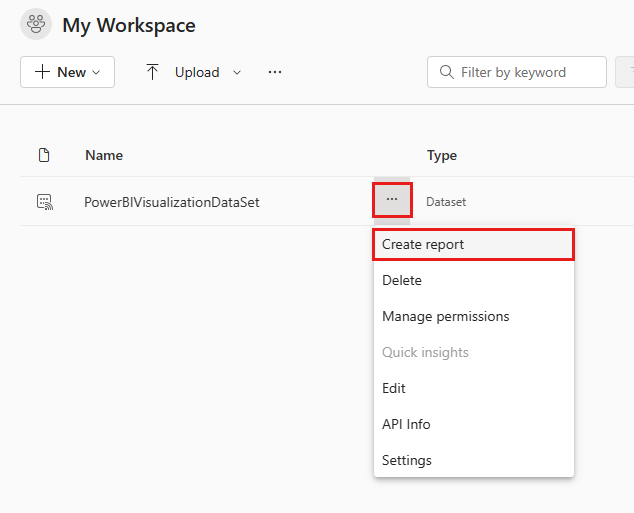Click the Upload arrow icon

point(152,72)
